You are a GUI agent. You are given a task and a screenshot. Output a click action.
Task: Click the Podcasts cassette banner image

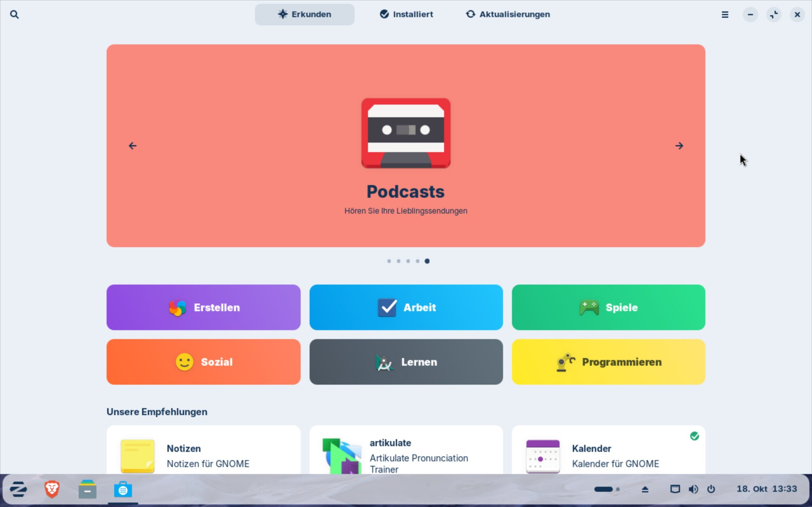pos(406,133)
